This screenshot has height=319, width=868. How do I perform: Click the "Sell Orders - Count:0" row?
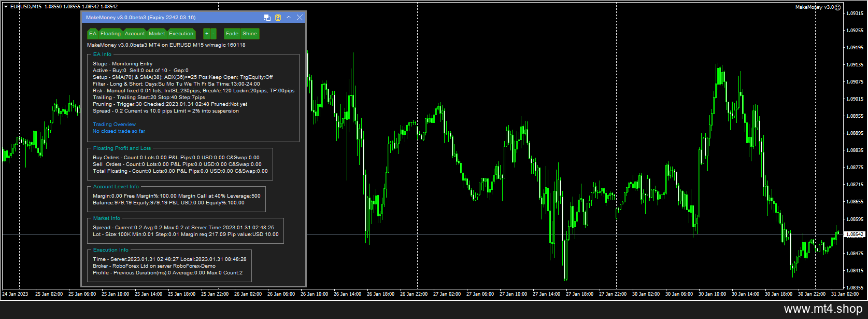(177, 164)
